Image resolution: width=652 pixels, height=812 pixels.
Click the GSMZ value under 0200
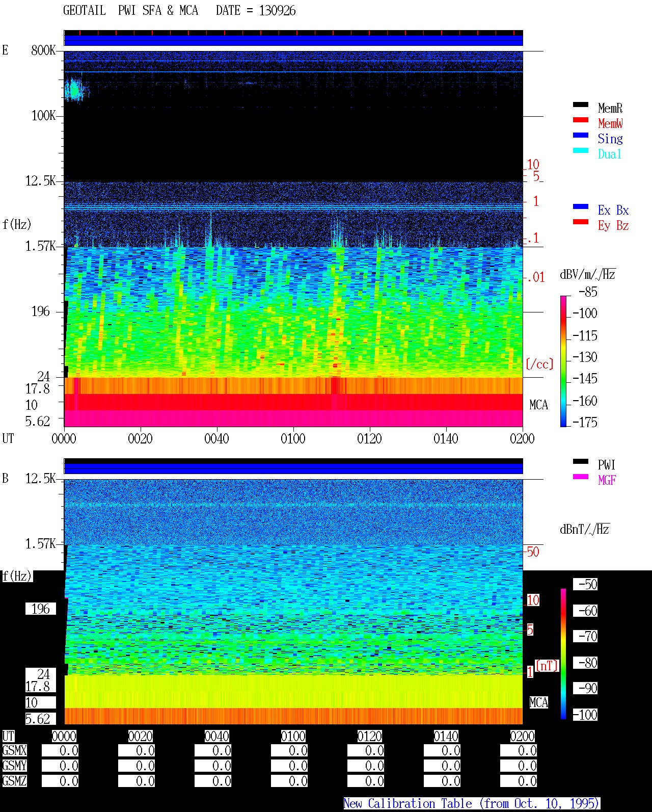519,781
